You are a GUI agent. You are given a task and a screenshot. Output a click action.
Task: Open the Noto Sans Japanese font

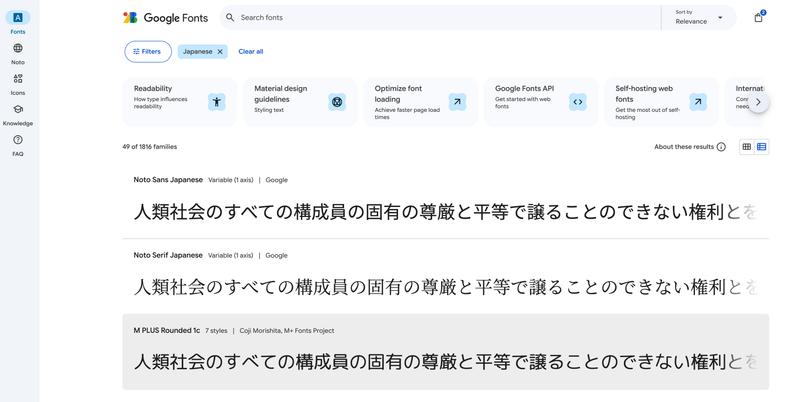point(168,180)
